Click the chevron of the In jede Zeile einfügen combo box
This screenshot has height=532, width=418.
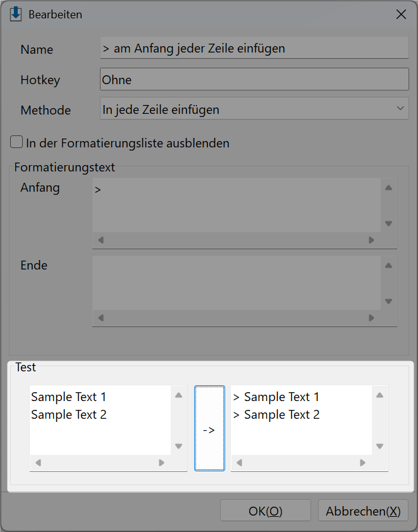[400, 108]
